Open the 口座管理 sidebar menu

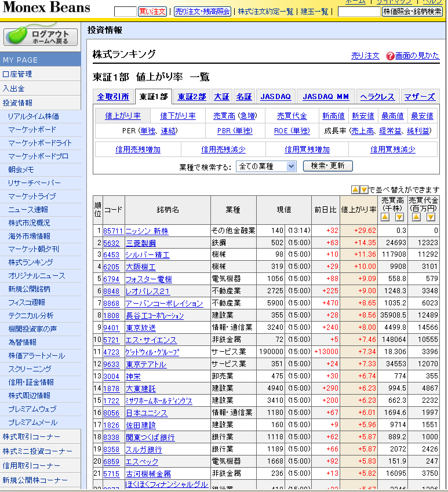41,74
